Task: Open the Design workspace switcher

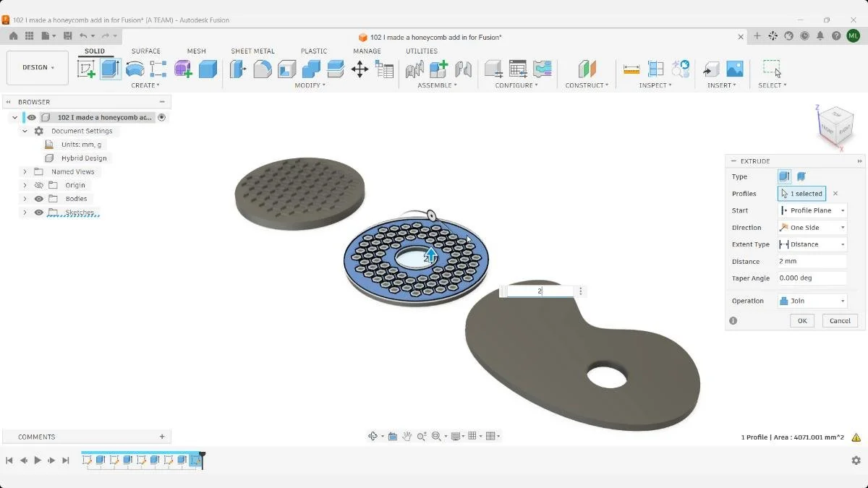Action: [x=38, y=68]
